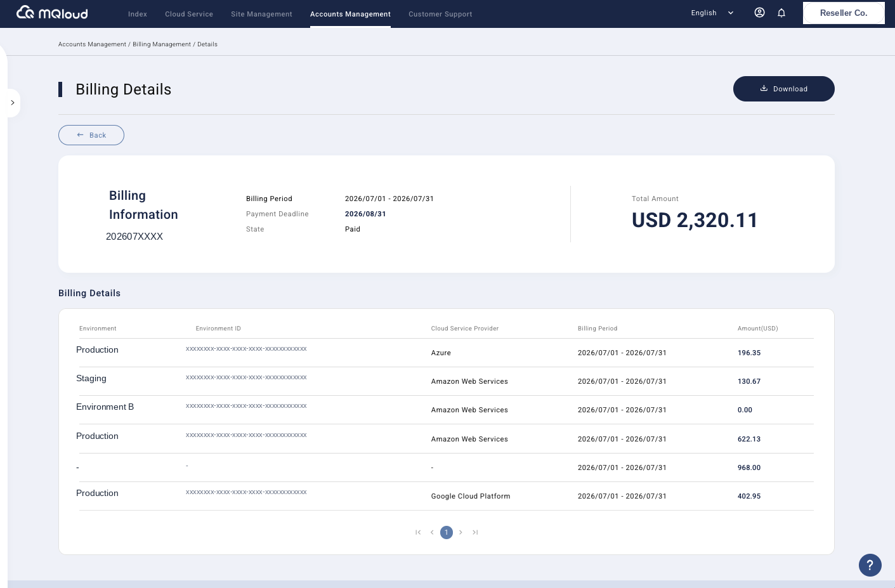This screenshot has height=588, width=895.
Task: Select the Environment B row name
Action: (105, 407)
